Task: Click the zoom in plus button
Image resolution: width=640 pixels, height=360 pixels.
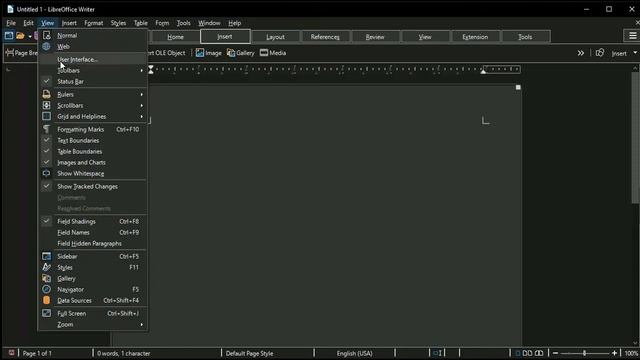Action: coord(614,353)
